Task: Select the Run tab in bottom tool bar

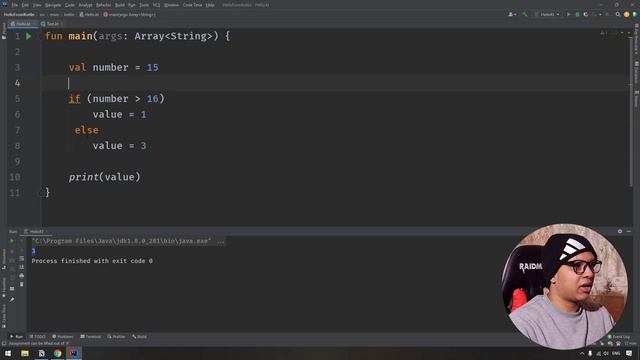Action: [17, 337]
